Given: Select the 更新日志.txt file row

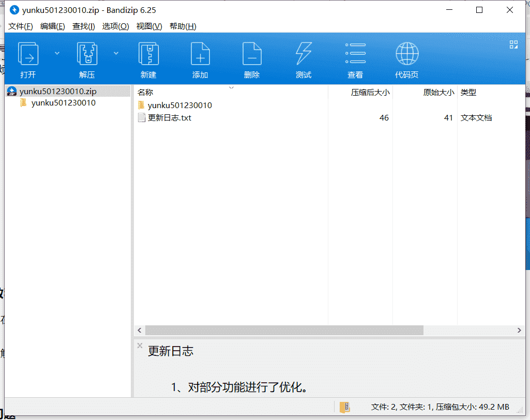Looking at the screenshot, I should point(329,118).
